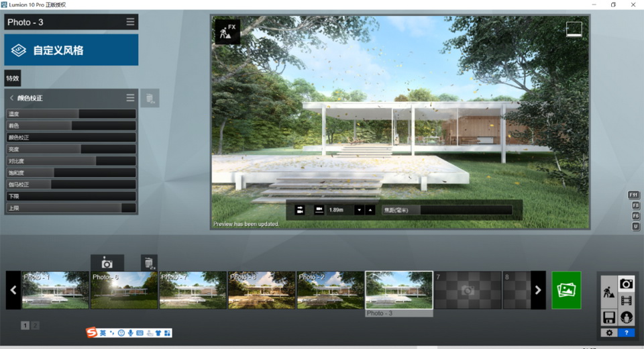This screenshot has height=349, width=644.
Task: Open settings using the gear icon
Action: point(609,332)
